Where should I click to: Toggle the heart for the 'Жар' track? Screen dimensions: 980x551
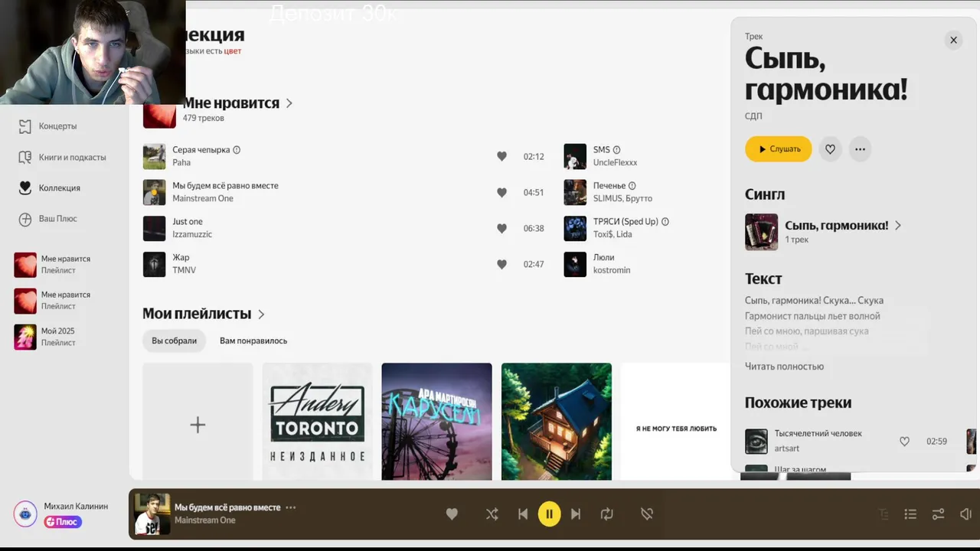pyautogui.click(x=501, y=264)
